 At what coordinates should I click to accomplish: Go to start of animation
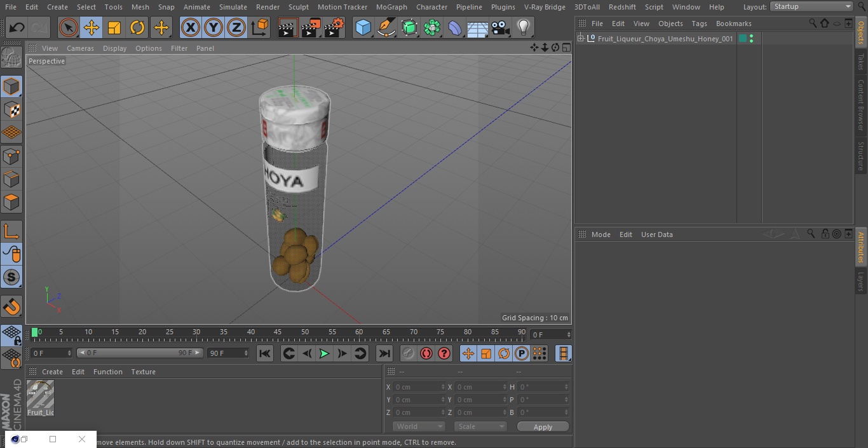pyautogui.click(x=265, y=353)
